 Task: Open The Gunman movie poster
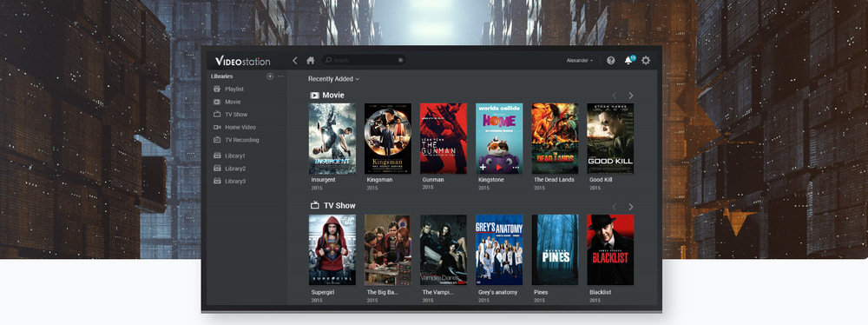tap(444, 139)
